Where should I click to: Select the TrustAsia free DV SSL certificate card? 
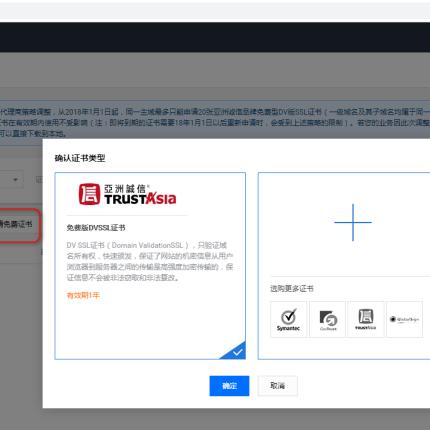coord(150,266)
